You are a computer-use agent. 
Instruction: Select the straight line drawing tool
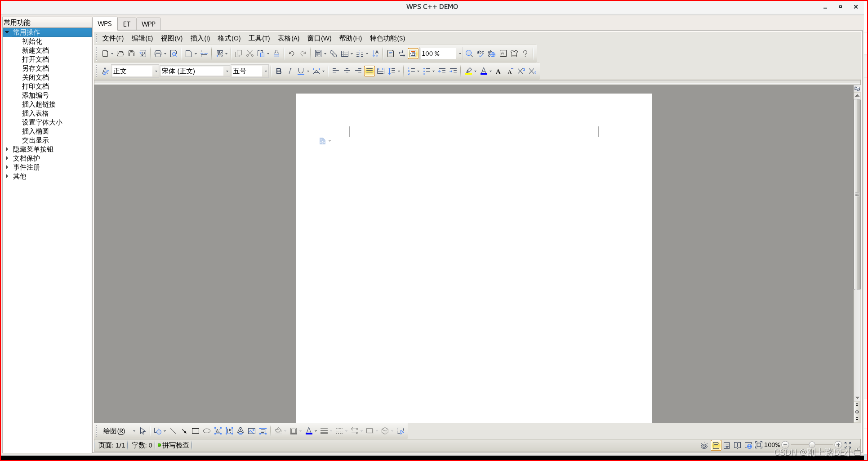(173, 431)
